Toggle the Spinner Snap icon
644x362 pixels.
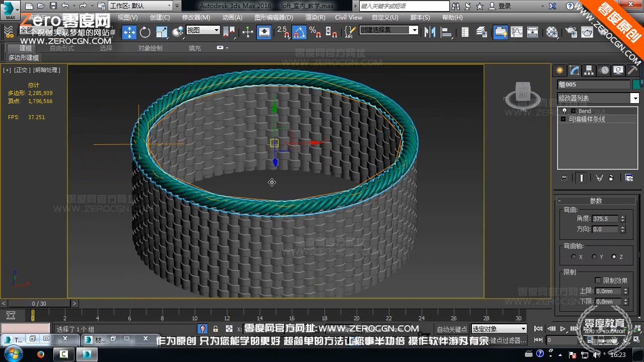pos(331,32)
